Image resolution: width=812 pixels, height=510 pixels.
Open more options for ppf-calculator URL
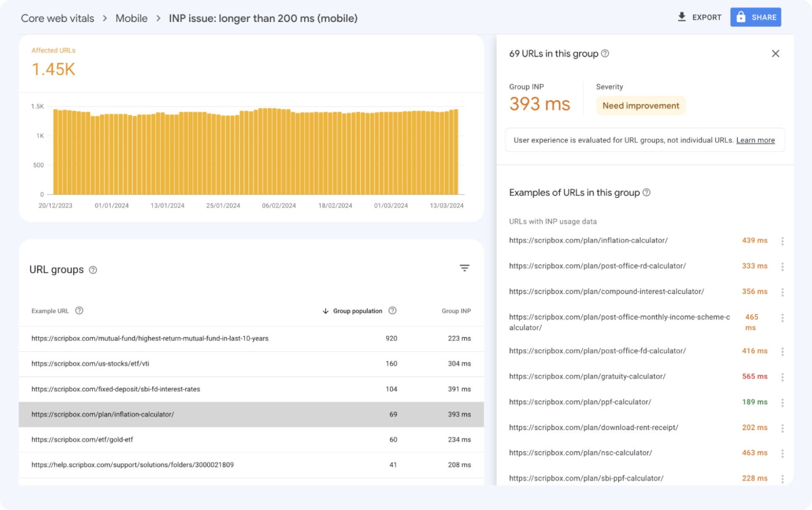(782, 403)
